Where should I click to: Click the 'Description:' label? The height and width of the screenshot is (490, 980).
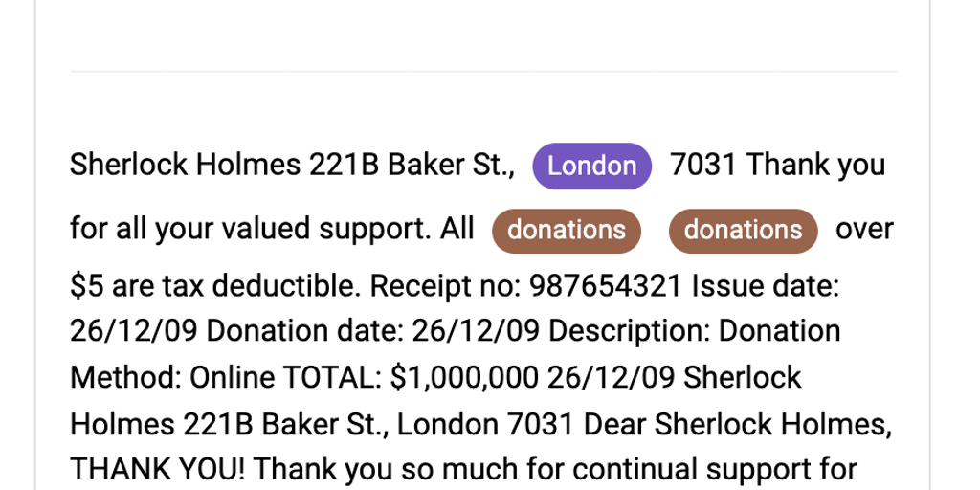(x=630, y=331)
